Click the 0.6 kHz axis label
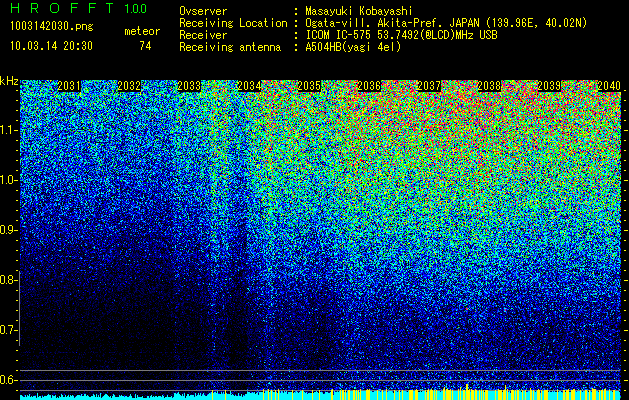This screenshot has height=400, width=629. [8, 380]
